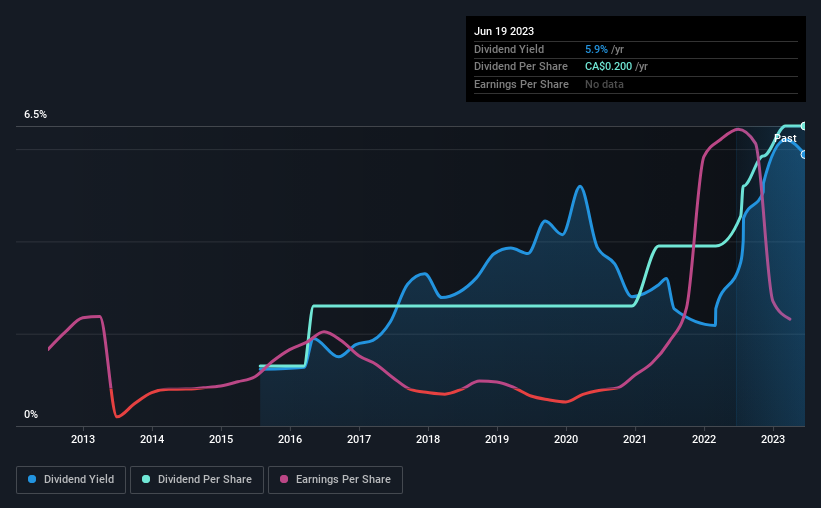Image resolution: width=821 pixels, height=508 pixels.
Task: Select the 2016 x-axis year label
Action: click(290, 439)
